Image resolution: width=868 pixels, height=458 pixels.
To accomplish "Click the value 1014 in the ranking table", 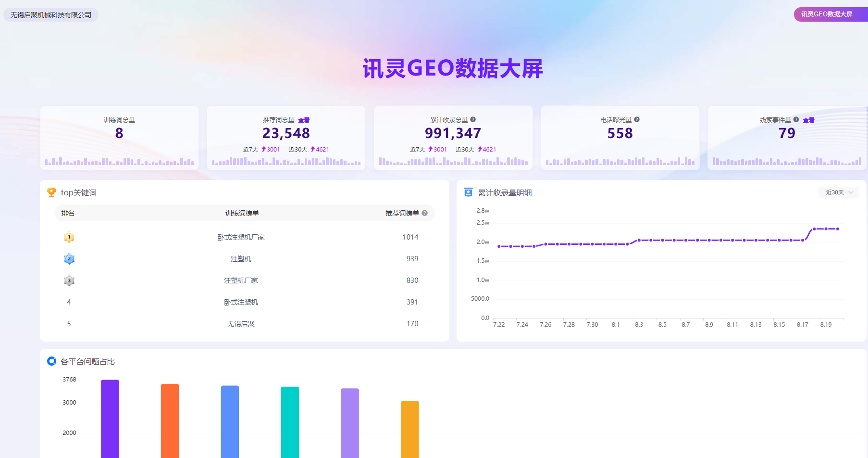I will pyautogui.click(x=410, y=237).
